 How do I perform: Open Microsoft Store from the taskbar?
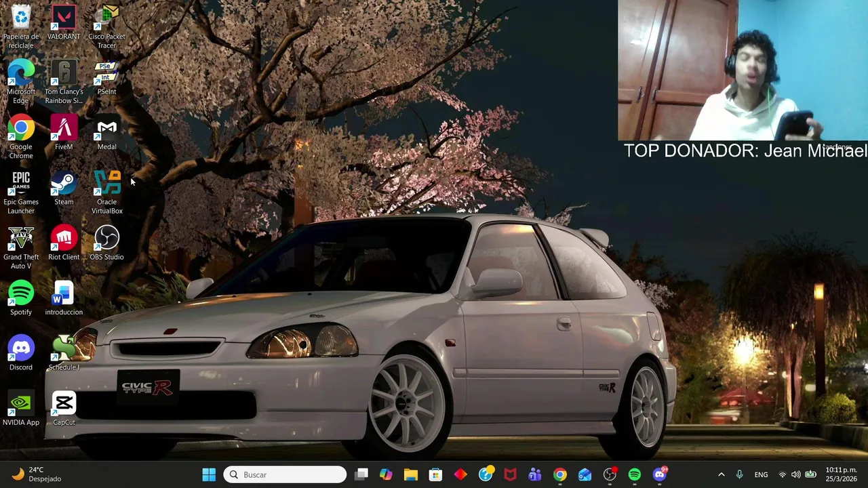435,474
